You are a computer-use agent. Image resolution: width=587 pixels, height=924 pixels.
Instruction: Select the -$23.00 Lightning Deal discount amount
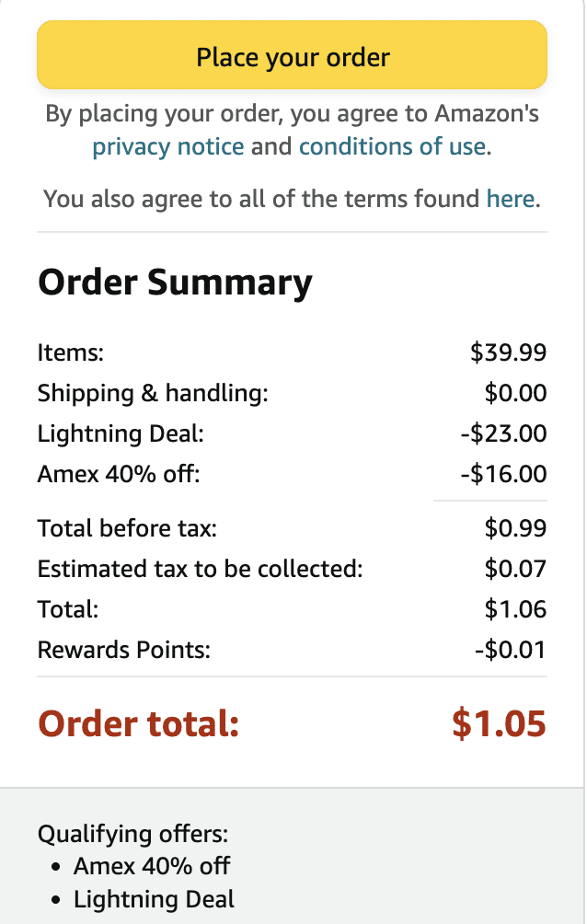pos(503,433)
